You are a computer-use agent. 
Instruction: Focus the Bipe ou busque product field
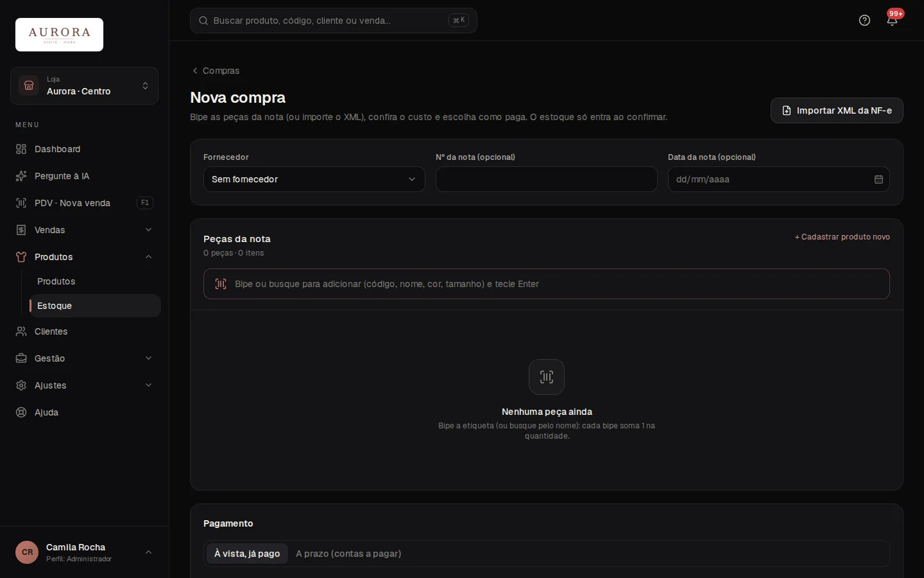[x=547, y=284]
